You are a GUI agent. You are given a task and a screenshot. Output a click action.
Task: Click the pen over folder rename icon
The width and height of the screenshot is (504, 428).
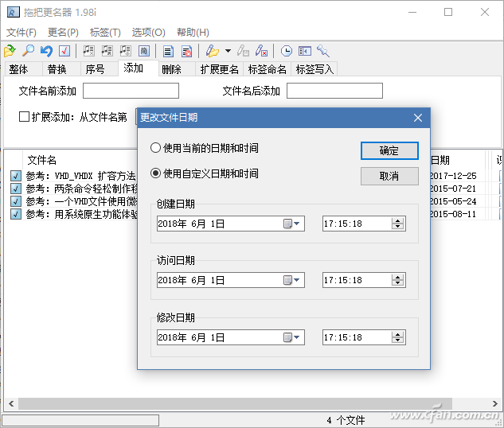(212, 51)
